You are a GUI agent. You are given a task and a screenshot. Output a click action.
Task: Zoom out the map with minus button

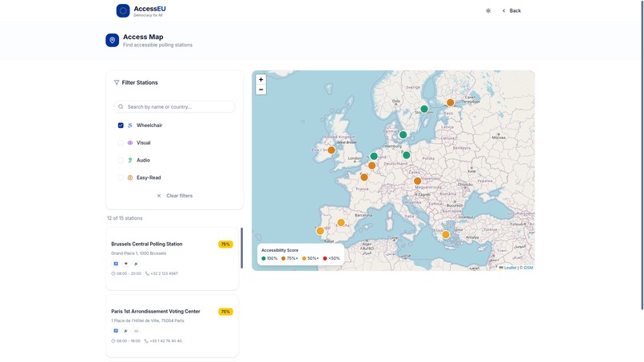[x=260, y=90]
